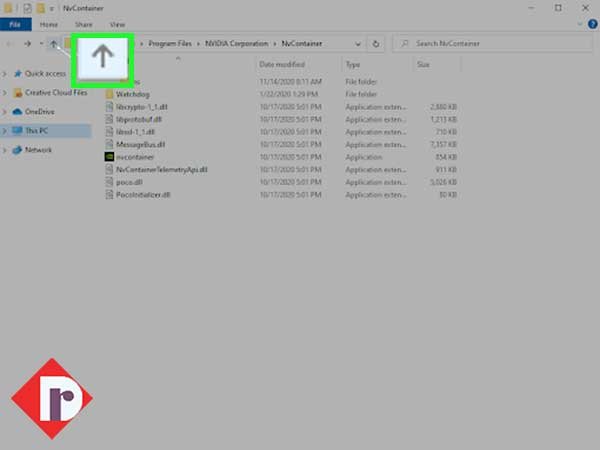Expand the This PC tree node
Screen dimensions: 600x450
(5, 131)
